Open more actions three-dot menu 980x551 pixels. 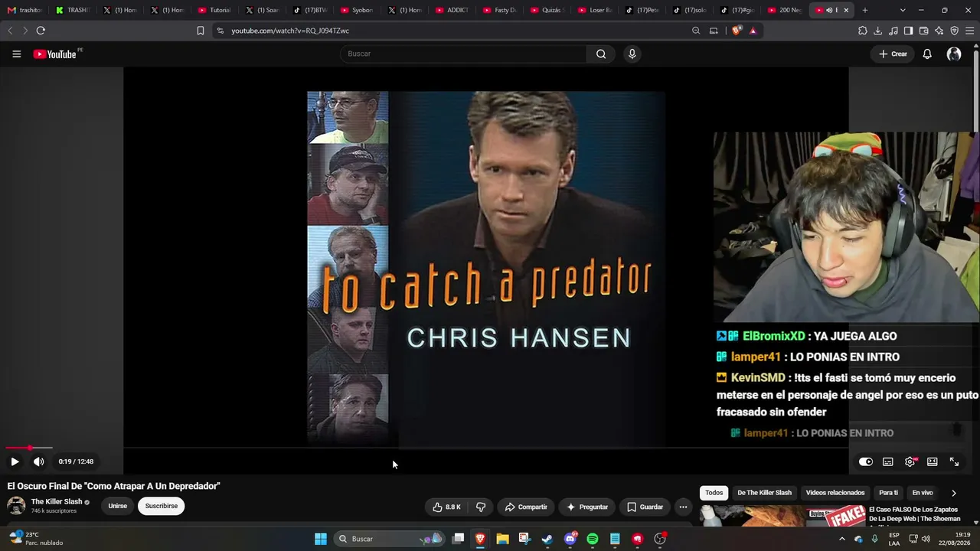pyautogui.click(x=683, y=507)
